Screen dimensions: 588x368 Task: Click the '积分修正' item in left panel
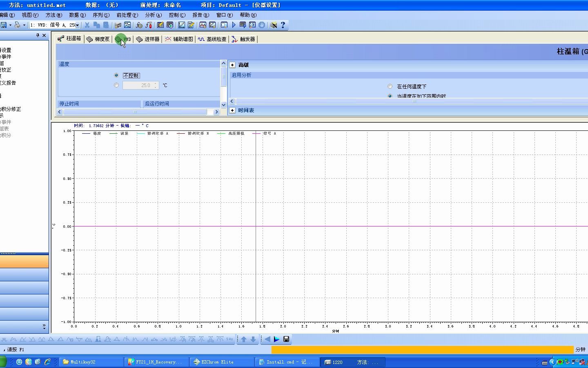(10, 109)
